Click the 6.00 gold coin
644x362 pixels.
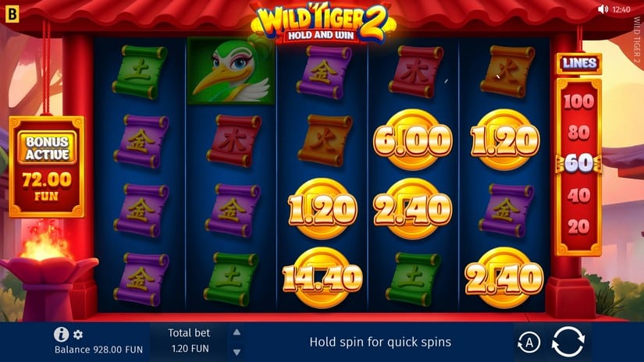413,140
